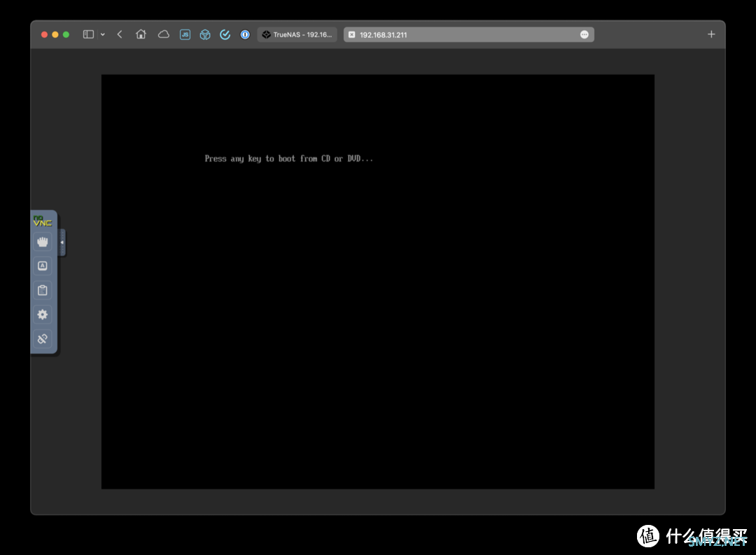Viewport: 756px width, 555px height.
Task: Click the cube extension icon
Action: (x=205, y=34)
